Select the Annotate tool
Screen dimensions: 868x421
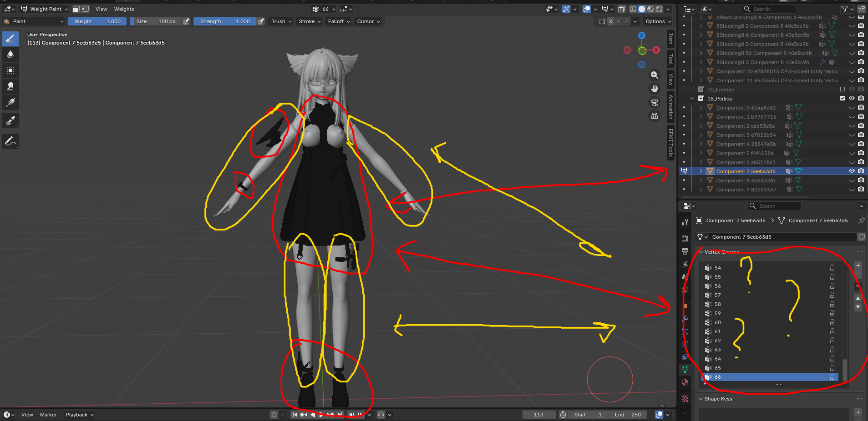10,141
